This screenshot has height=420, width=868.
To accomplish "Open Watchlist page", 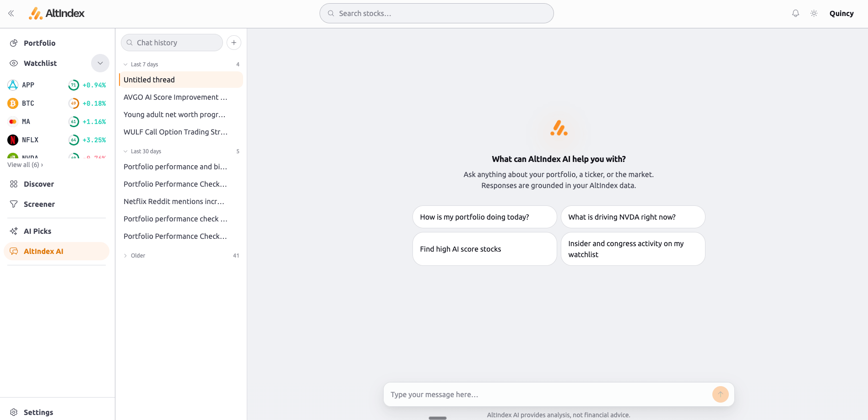I will [40, 63].
